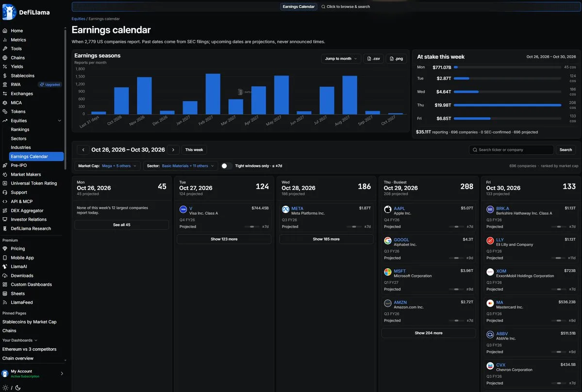Open the Click to browse & search bar
This screenshot has height=392, width=582.
346,7
